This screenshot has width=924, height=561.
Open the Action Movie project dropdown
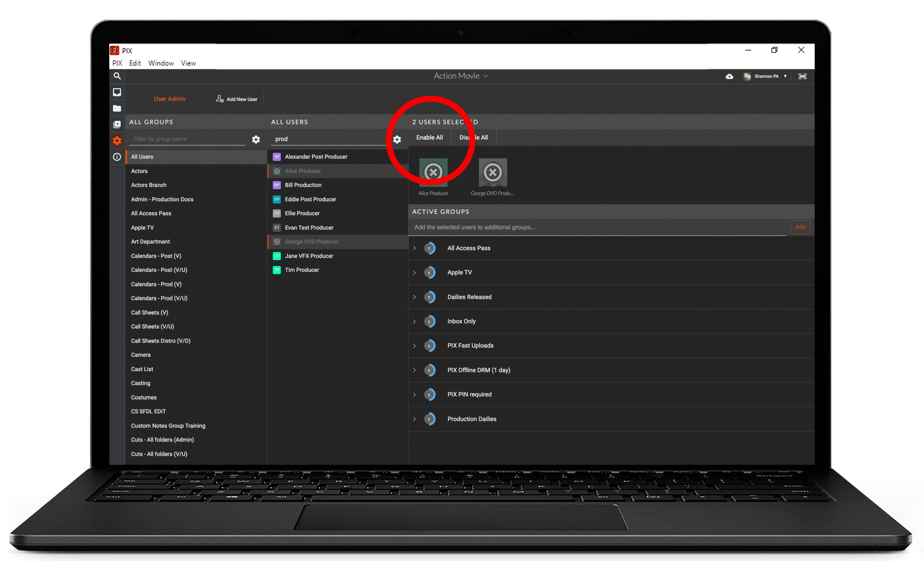(461, 76)
